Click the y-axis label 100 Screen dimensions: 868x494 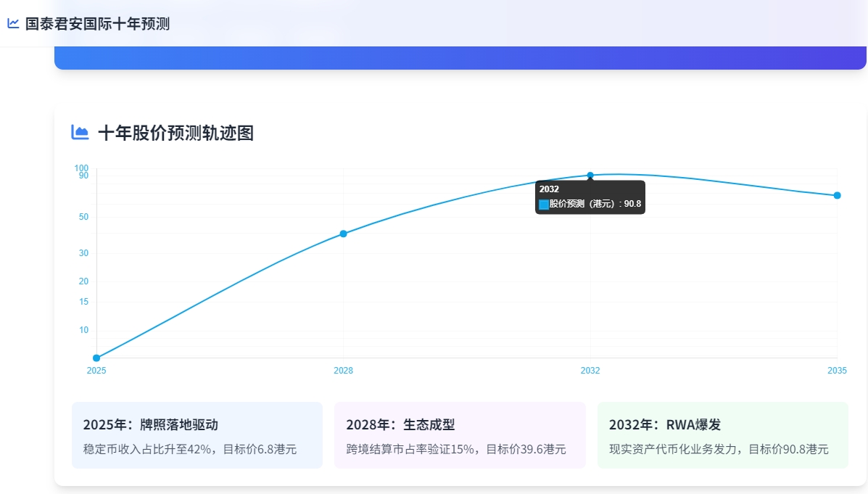coord(81,168)
